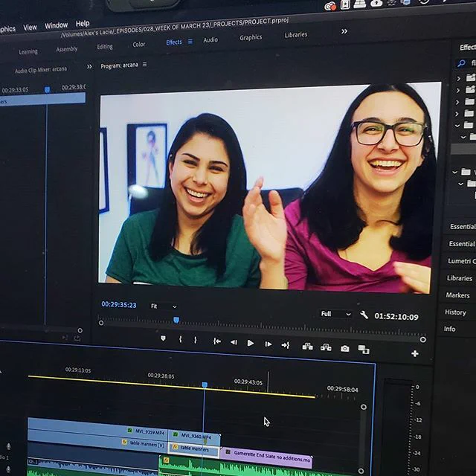Open the History panel
476x476 pixels.
coord(455,312)
